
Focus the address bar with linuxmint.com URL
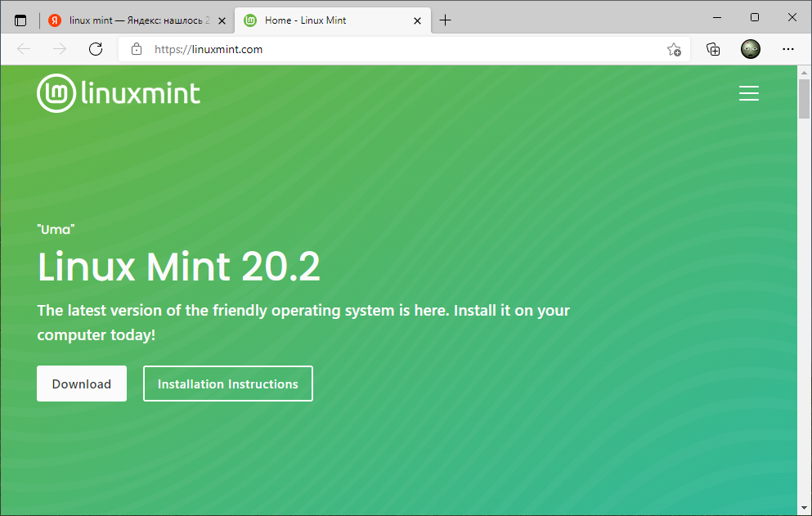(404, 49)
